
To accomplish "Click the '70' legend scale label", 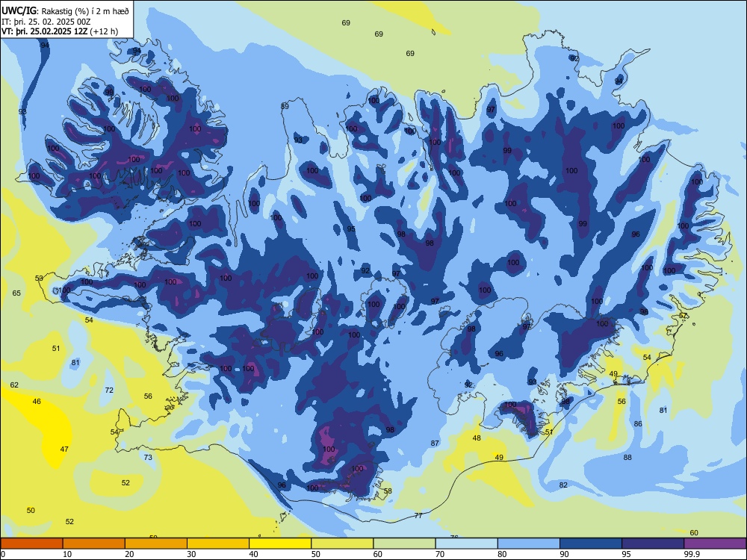I will point(440,554).
